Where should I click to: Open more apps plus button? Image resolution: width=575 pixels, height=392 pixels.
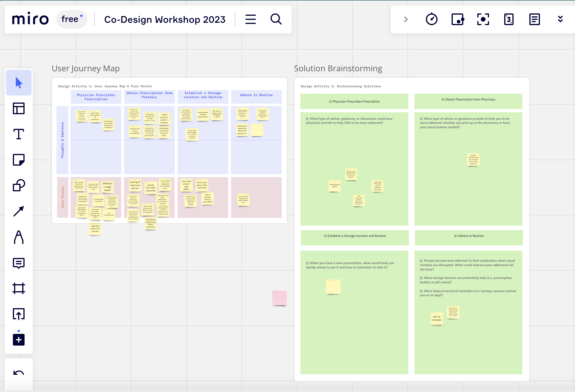(x=19, y=340)
